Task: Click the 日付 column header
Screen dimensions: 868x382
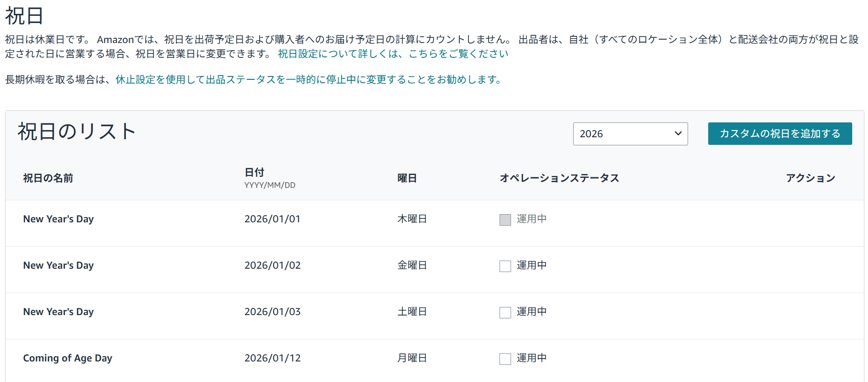Action: click(254, 173)
